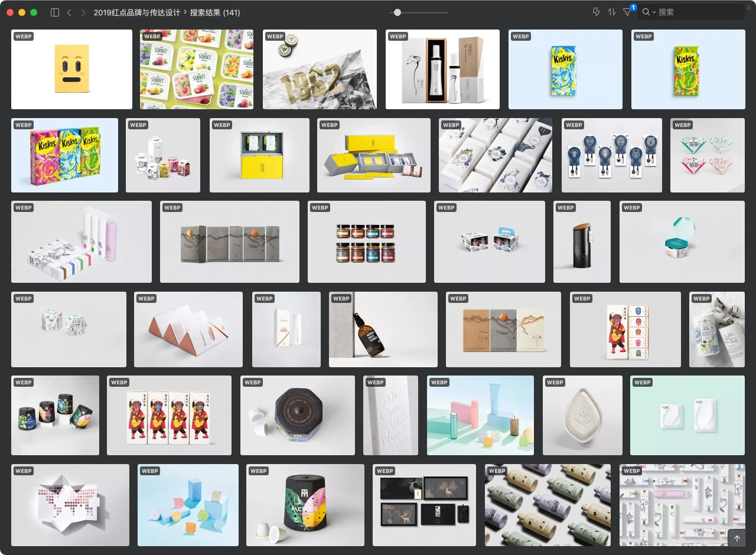Select the white leaf-shaped soap thumbnail
Image resolution: width=756 pixels, height=555 pixels.
coord(582,415)
